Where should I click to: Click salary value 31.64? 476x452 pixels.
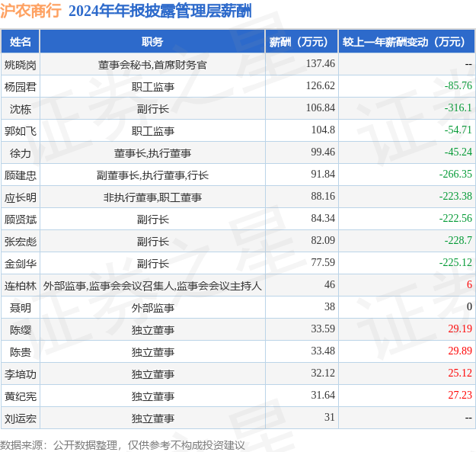(x=323, y=395)
